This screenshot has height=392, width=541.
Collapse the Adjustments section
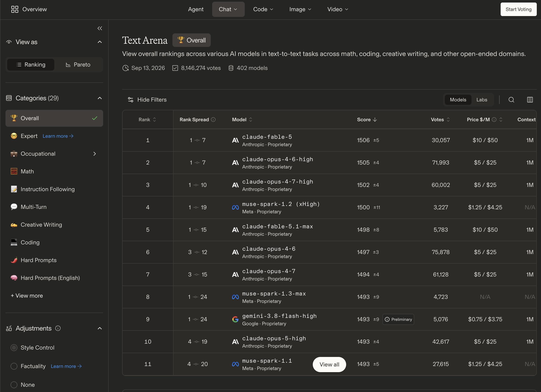100,328
